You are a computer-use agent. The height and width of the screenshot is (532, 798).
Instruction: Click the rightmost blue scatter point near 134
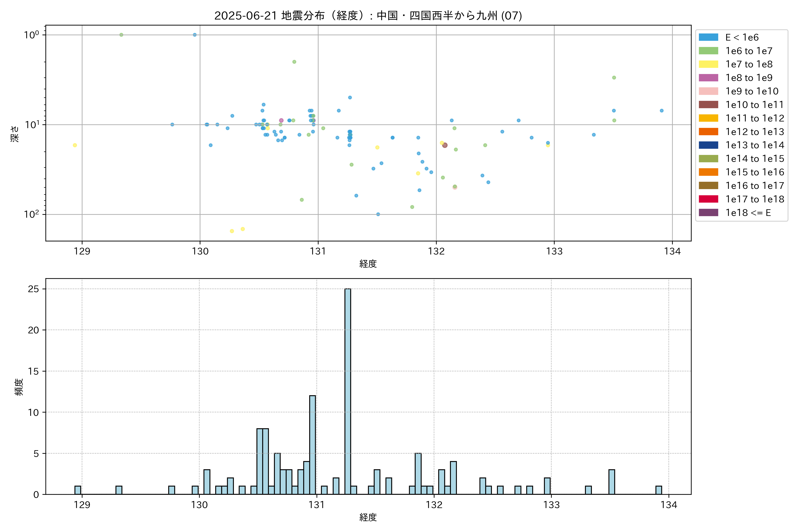click(x=662, y=111)
